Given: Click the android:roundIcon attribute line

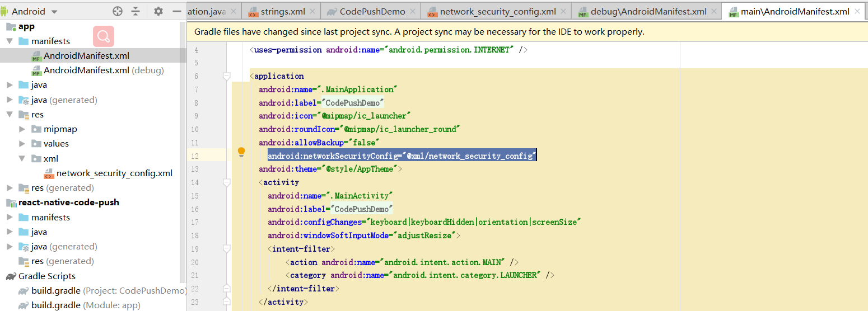Looking at the screenshot, I should click(x=360, y=129).
